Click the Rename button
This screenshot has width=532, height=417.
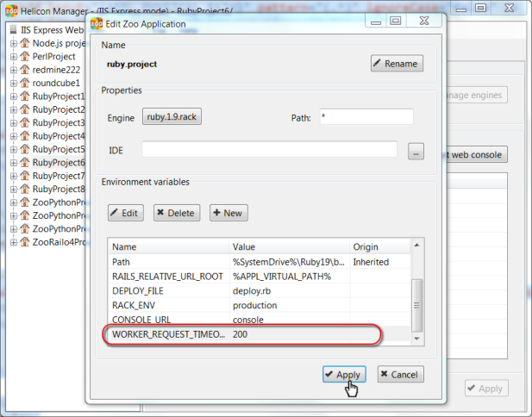(396, 63)
